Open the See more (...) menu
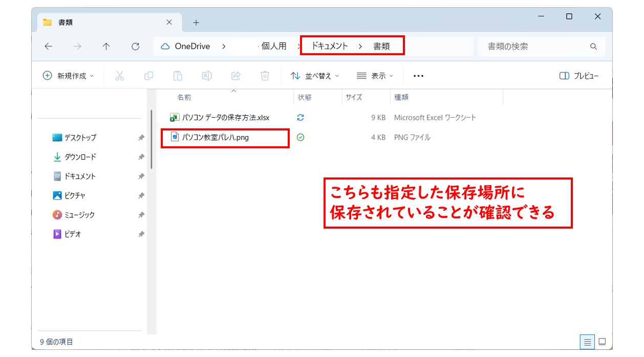 tap(418, 76)
